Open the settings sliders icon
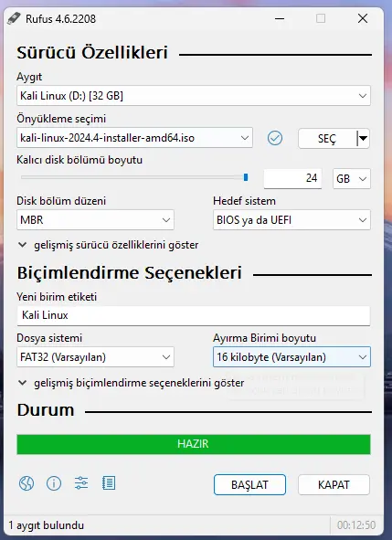Viewport: 392px width, 540px height. pos(81,482)
